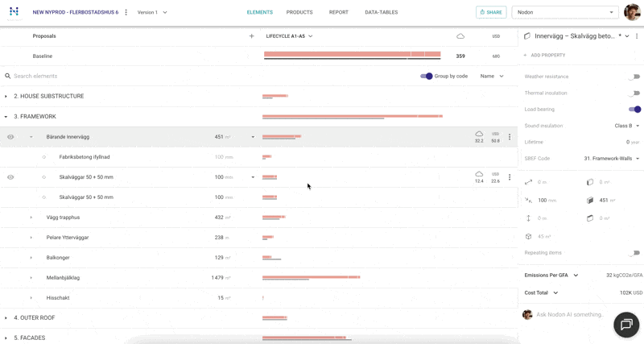
Task: Expand the 2. House Substructure group
Action: [6, 97]
